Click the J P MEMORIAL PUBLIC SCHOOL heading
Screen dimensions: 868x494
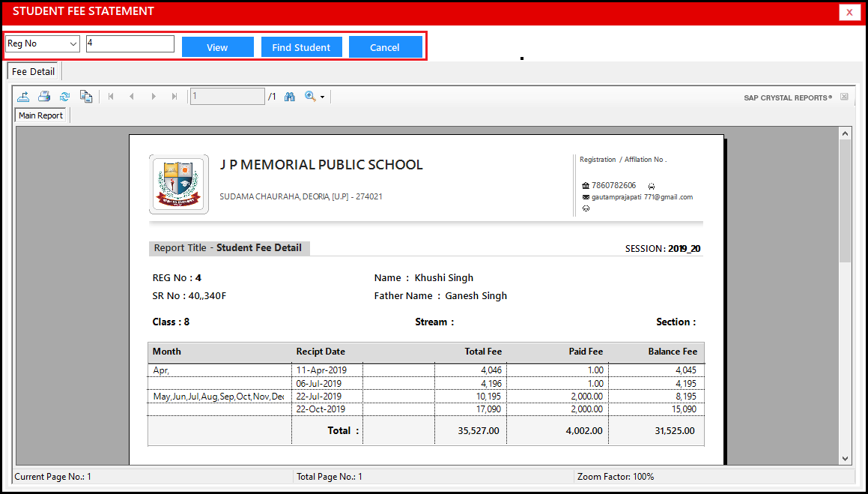[321, 164]
